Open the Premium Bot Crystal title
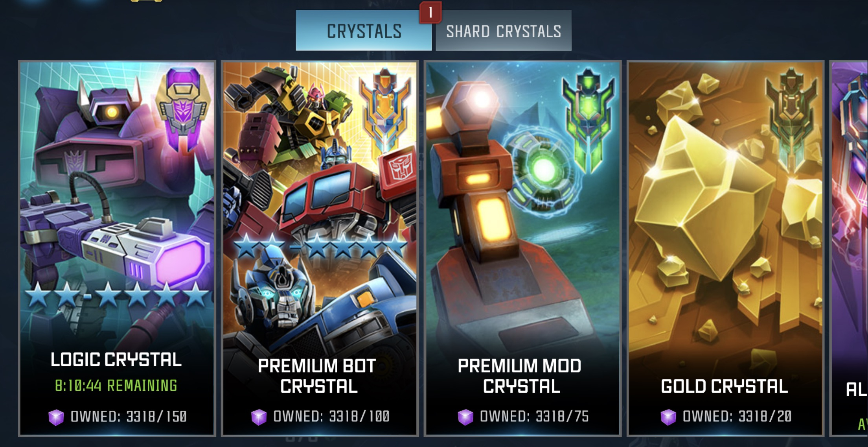This screenshot has width=868, height=447. pos(317,376)
